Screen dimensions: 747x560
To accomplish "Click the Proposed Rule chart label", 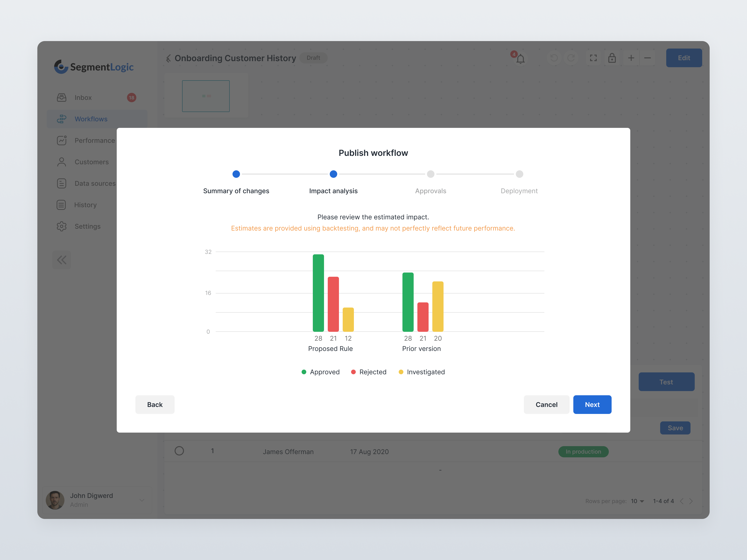I will (x=330, y=349).
